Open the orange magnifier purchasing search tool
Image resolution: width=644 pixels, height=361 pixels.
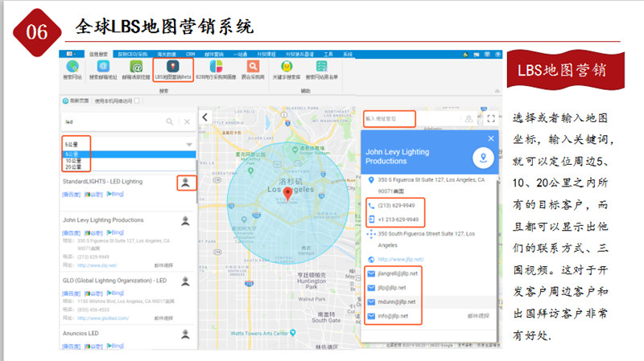click(x=253, y=69)
